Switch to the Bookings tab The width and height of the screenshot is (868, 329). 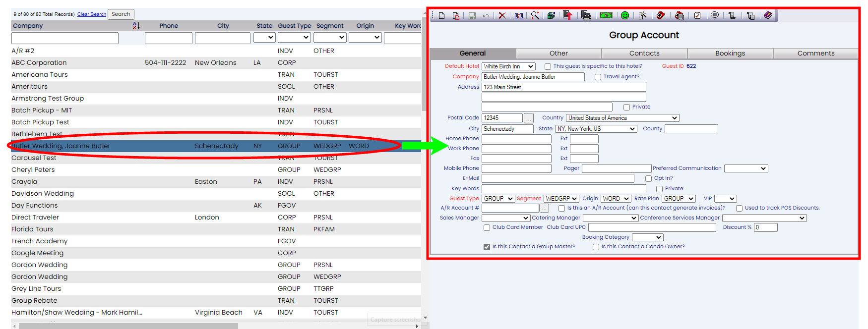click(x=730, y=54)
